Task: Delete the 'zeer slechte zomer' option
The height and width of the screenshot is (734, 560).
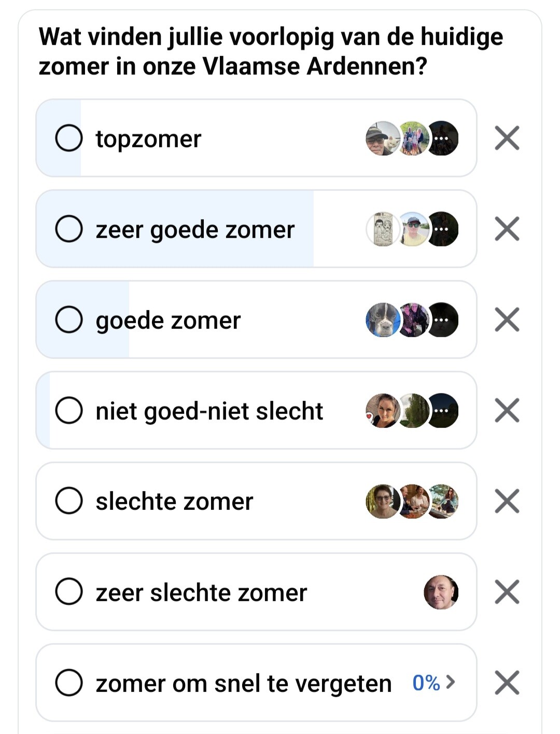Action: (507, 592)
